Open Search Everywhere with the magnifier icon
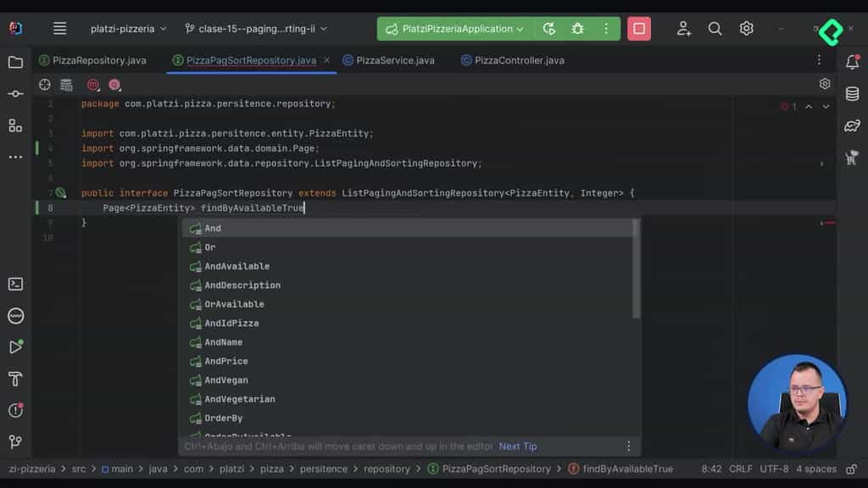This screenshot has height=488, width=868. (x=715, y=28)
